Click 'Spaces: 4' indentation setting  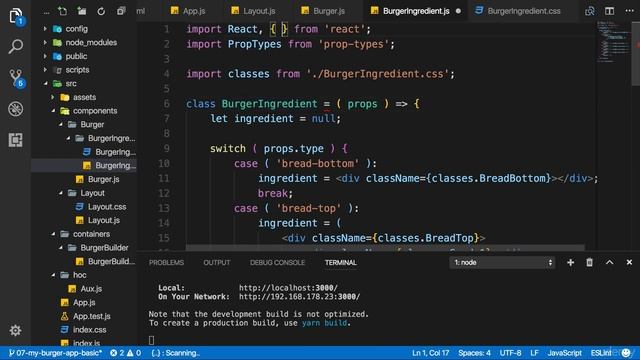tap(474, 353)
